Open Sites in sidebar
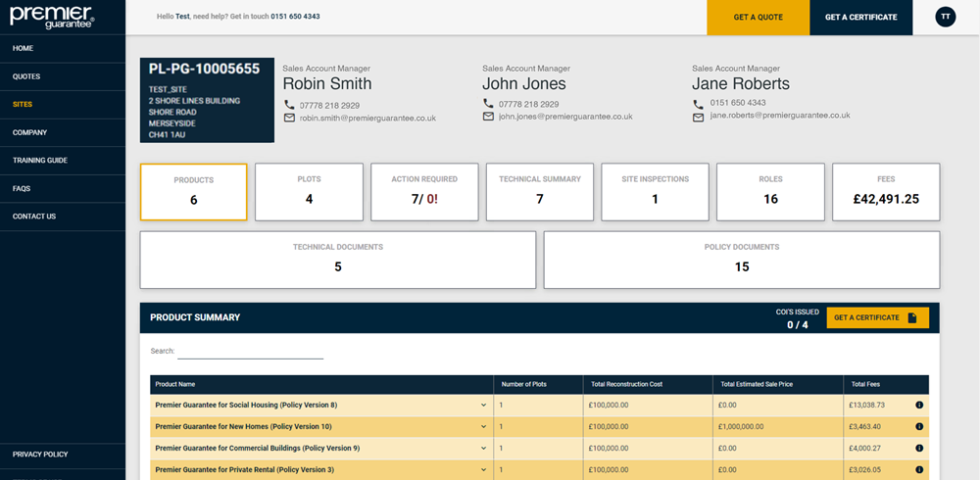 pyautogui.click(x=63, y=105)
